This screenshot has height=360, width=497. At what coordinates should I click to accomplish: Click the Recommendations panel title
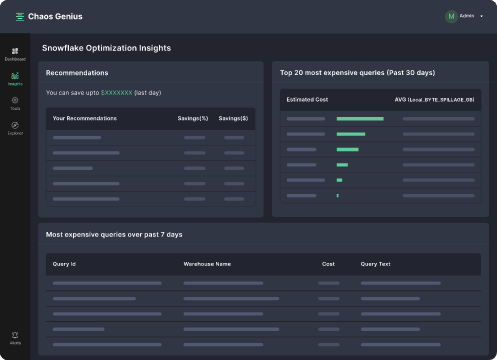point(77,73)
